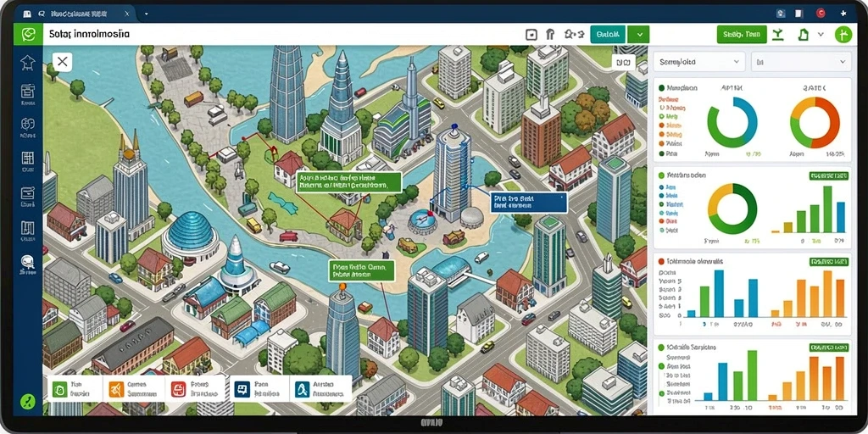
Task: Click the square target icon in header toolbar
Action: point(531,35)
